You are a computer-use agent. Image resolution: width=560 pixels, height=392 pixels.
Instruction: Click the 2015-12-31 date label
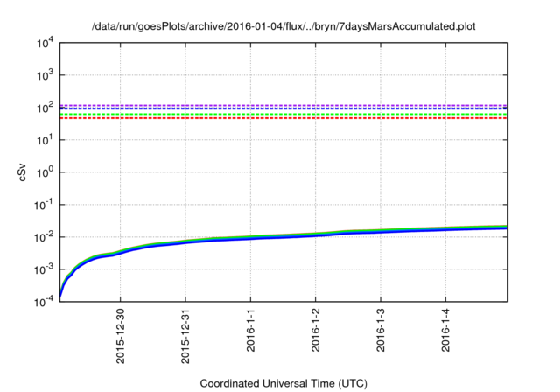tap(185, 336)
